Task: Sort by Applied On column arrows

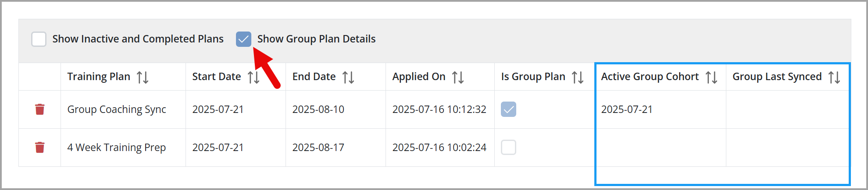Action: click(458, 77)
